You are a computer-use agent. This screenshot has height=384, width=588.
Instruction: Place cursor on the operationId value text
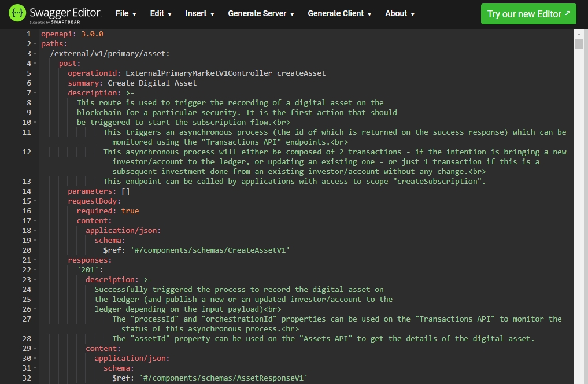[225, 73]
